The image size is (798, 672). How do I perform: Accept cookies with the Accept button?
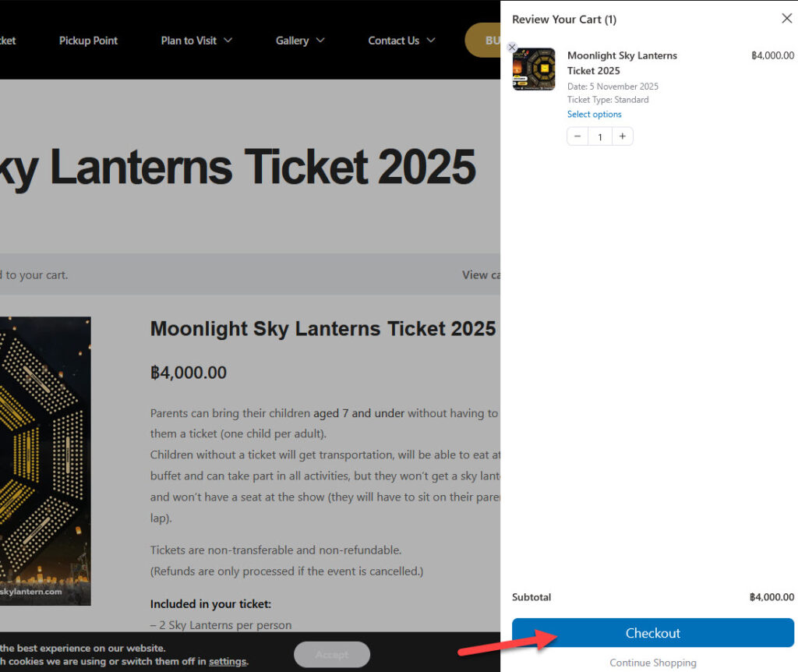[x=332, y=654]
